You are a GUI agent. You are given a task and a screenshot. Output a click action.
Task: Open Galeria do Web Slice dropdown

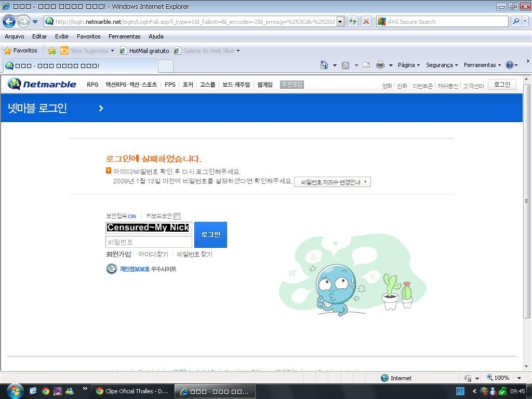(207, 51)
